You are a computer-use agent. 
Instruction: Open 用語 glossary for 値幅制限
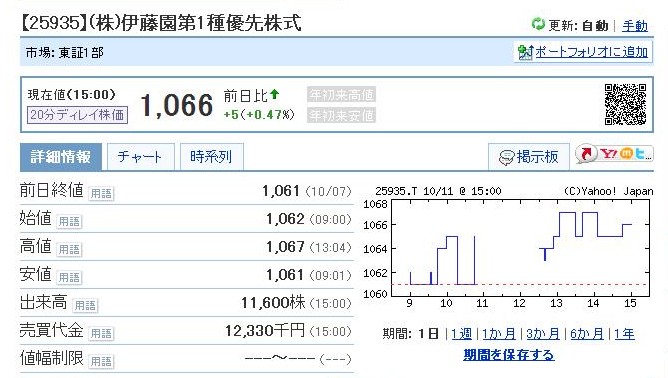(x=101, y=361)
